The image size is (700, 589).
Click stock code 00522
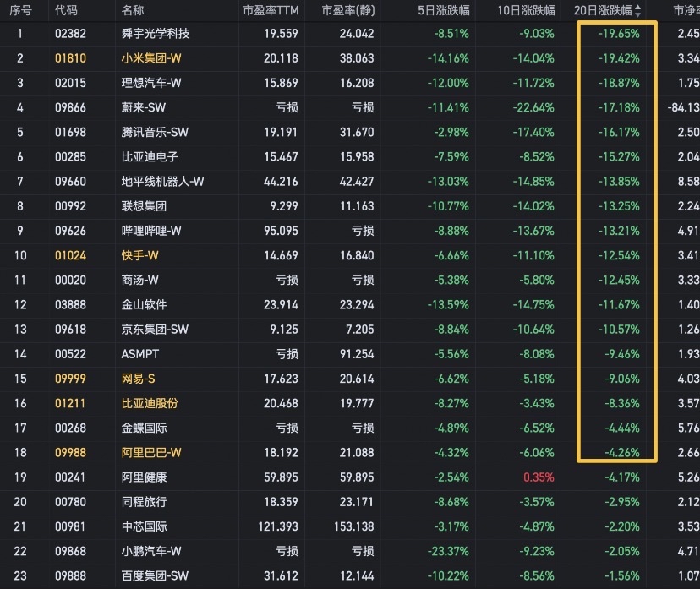70,354
